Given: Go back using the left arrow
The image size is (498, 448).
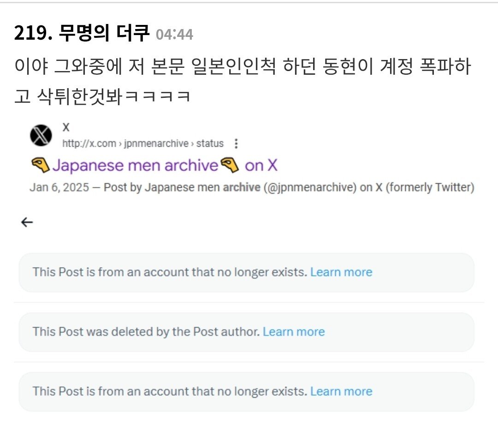Looking at the screenshot, I should pos(27,222).
